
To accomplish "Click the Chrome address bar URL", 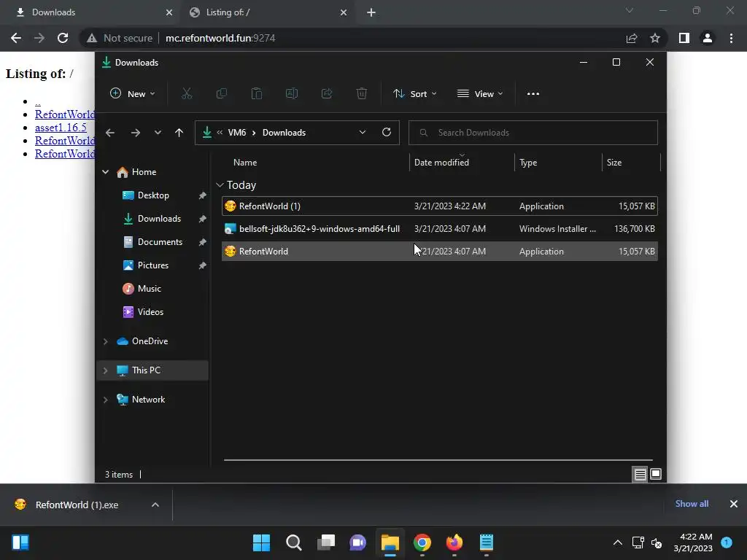I will click(220, 38).
